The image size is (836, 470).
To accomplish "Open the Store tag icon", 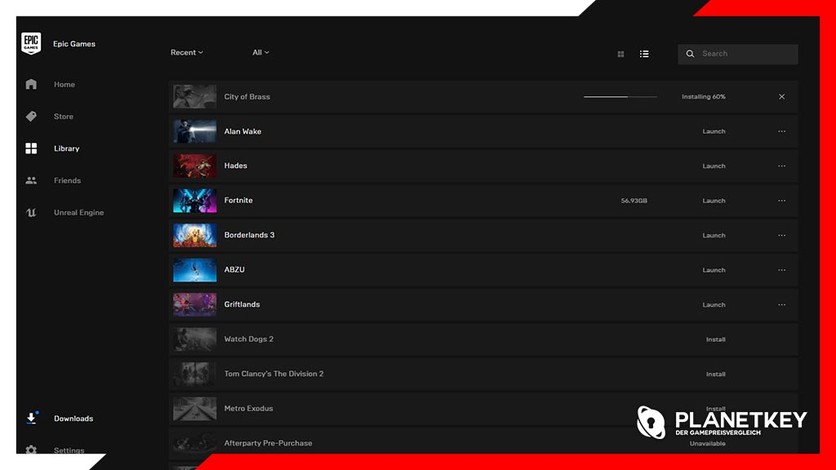I will [x=31, y=116].
